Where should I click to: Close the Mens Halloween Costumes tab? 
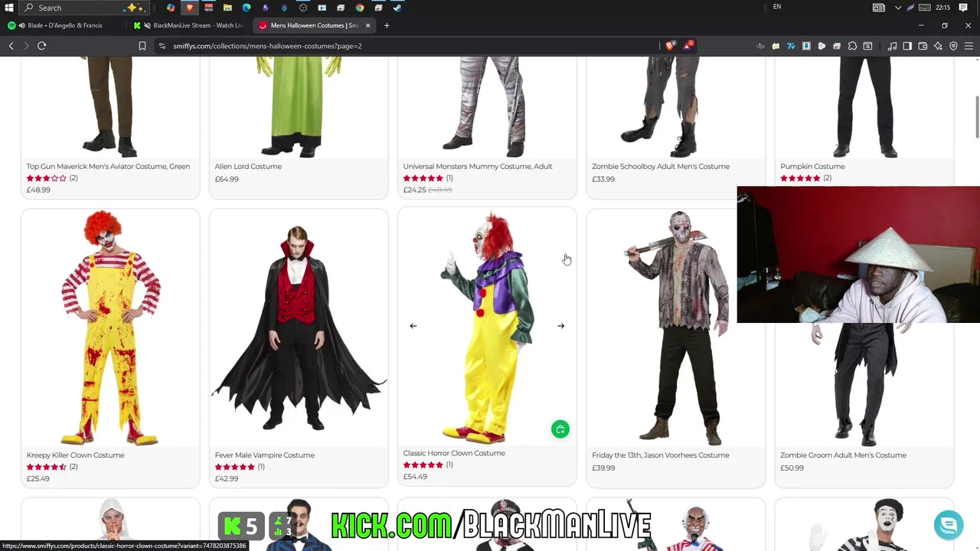(x=367, y=25)
